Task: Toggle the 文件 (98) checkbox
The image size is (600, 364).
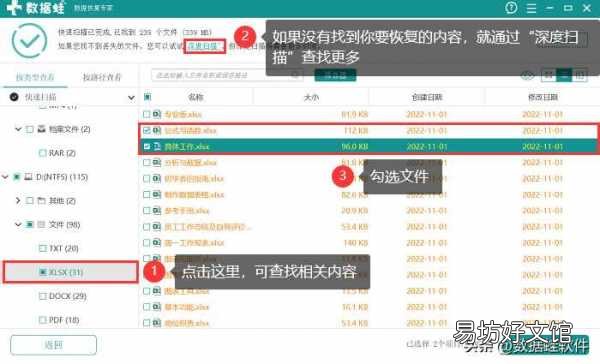Action: coord(29,224)
